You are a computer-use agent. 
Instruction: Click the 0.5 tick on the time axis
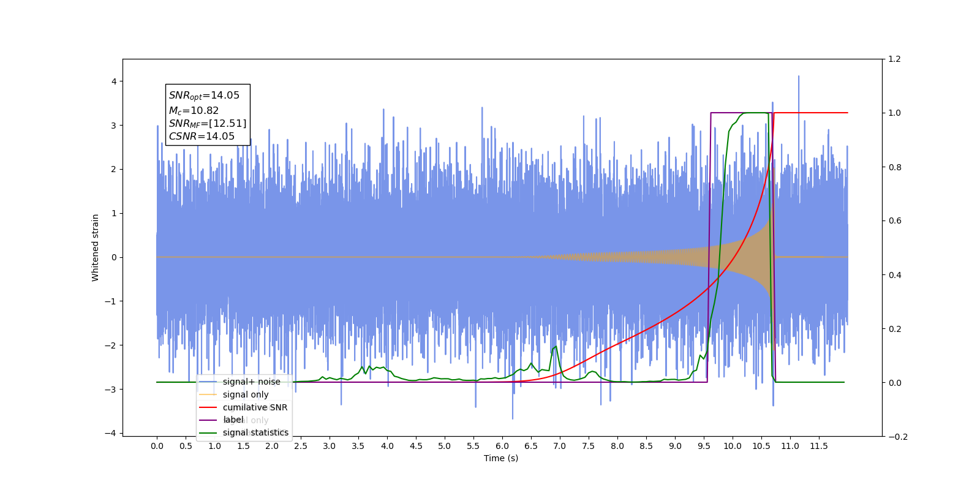tap(186, 446)
